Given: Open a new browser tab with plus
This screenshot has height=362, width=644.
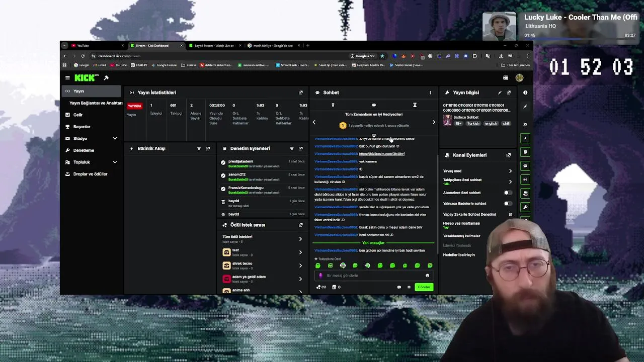Looking at the screenshot, I should pos(307,46).
